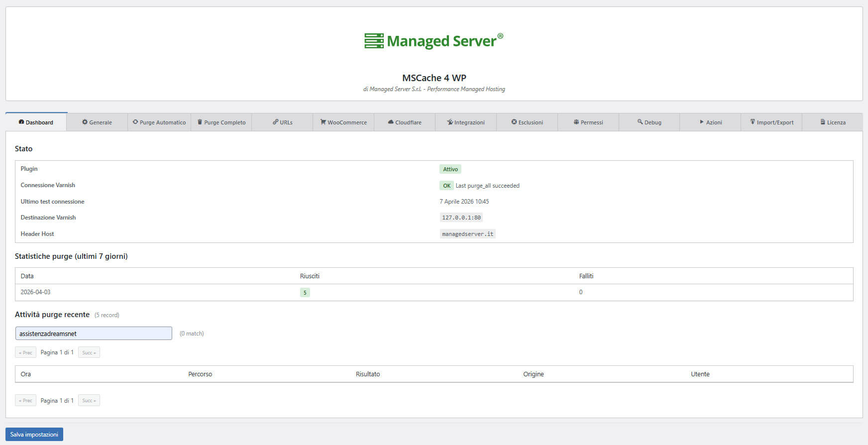Click the Ora column header
Viewport: 868px width, 445px height.
pyautogui.click(x=26, y=374)
